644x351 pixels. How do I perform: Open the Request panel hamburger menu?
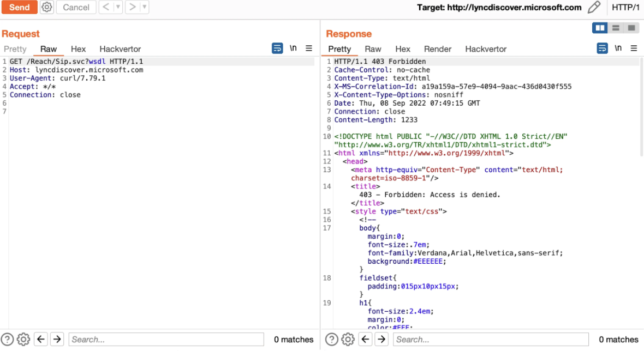tap(309, 49)
